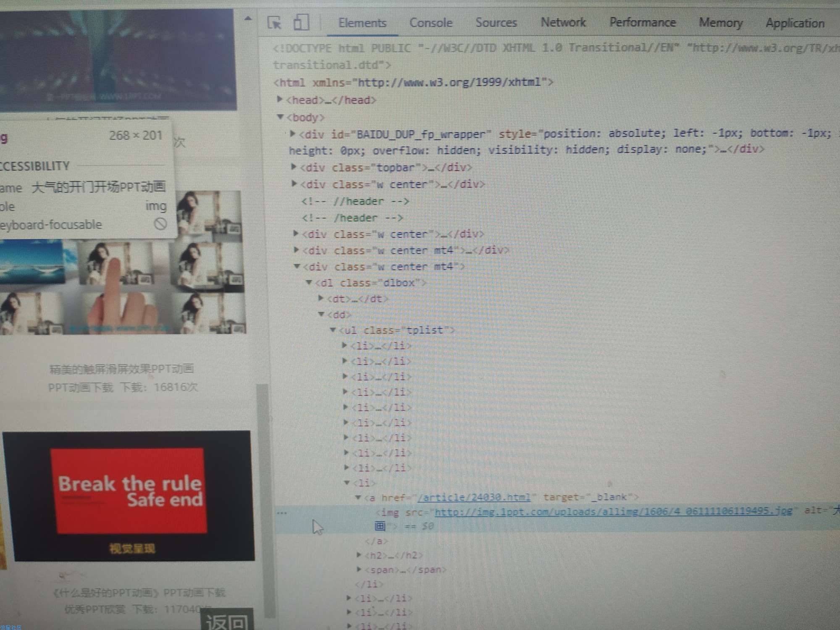Expand the div class topbar node

coord(294,167)
